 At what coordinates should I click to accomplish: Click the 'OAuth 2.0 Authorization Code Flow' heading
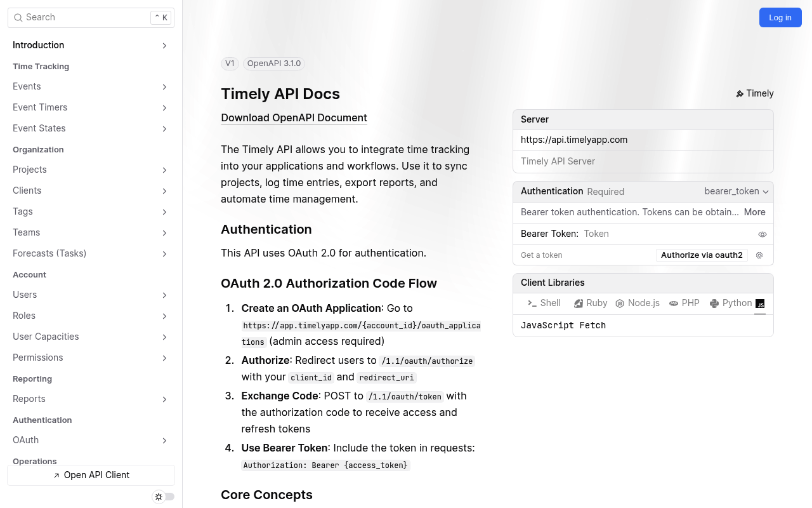[329, 283]
